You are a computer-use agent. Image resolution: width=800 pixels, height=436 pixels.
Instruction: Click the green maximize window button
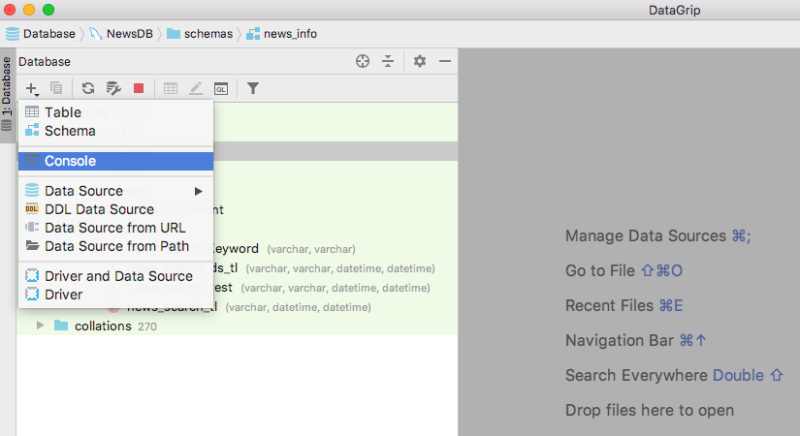48,10
